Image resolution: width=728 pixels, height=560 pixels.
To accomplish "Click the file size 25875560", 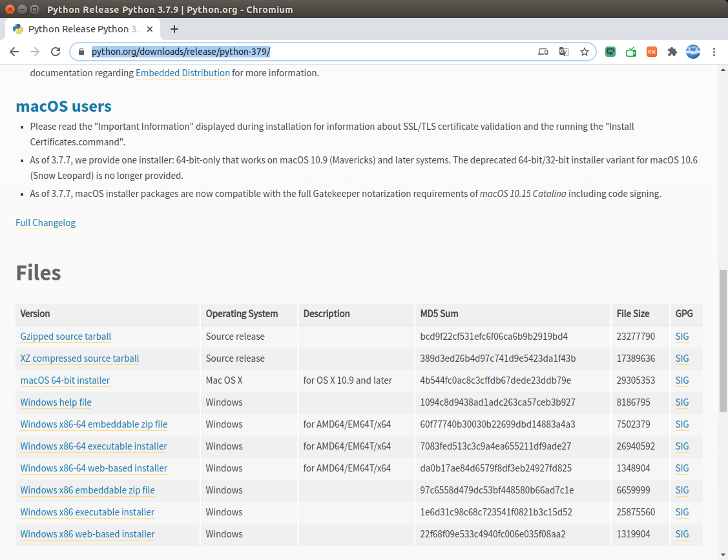I will pos(636,512).
